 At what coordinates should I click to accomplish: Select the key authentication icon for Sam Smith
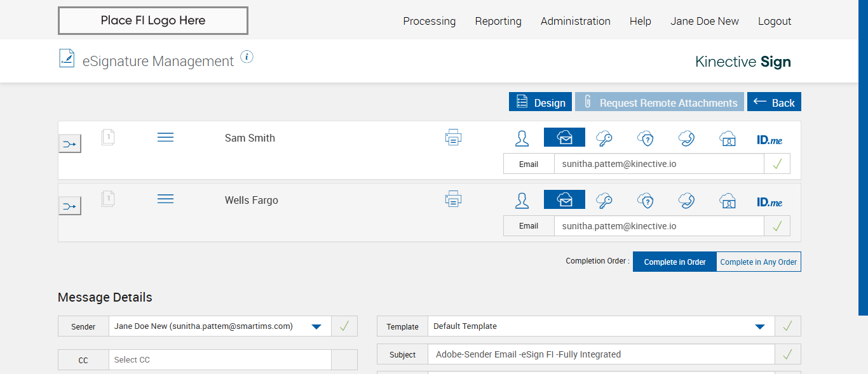[x=604, y=138]
